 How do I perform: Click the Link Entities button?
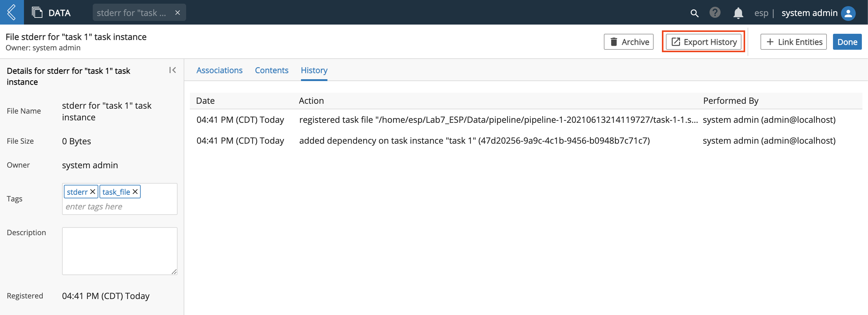pos(793,42)
